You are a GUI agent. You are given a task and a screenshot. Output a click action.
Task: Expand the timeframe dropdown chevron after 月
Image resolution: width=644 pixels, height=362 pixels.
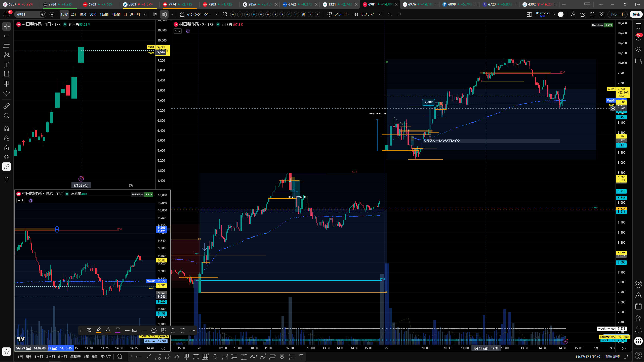[x=145, y=14]
